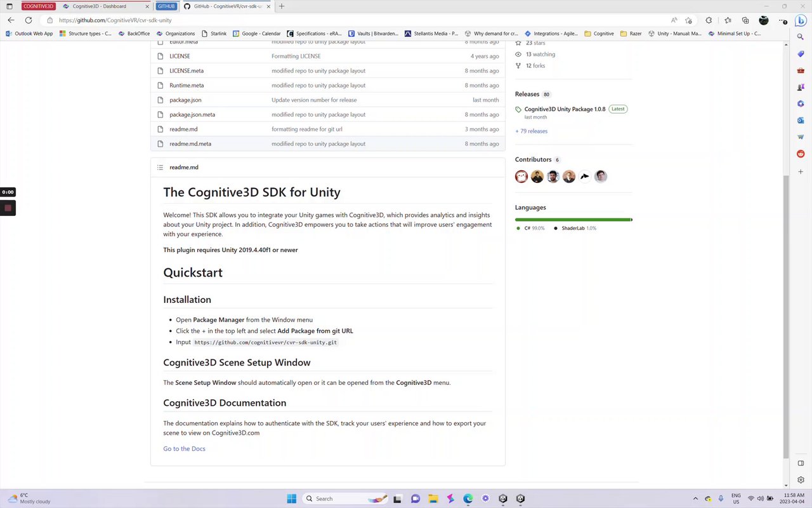Open Edge Settings and more menu
The image size is (812, 508).
pos(782,20)
